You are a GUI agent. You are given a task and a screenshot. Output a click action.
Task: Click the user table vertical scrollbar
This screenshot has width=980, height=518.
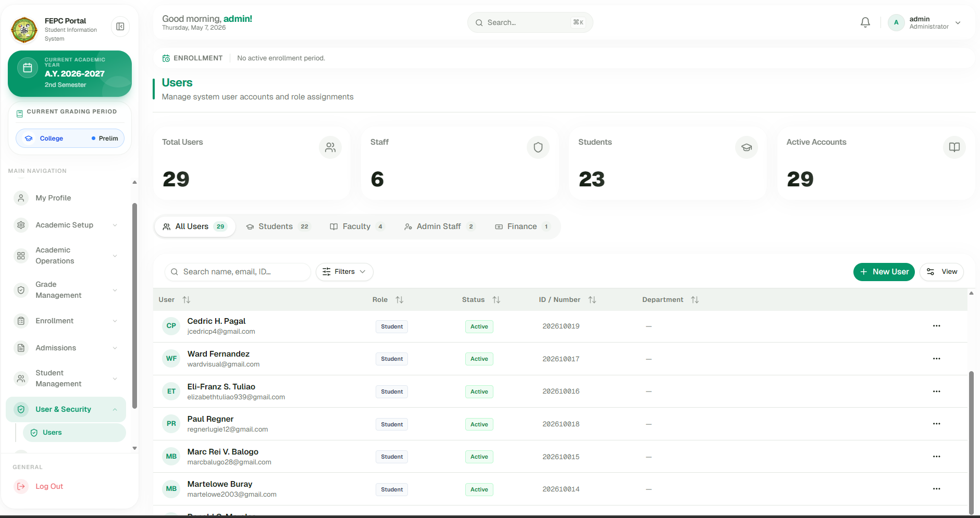tap(971, 443)
